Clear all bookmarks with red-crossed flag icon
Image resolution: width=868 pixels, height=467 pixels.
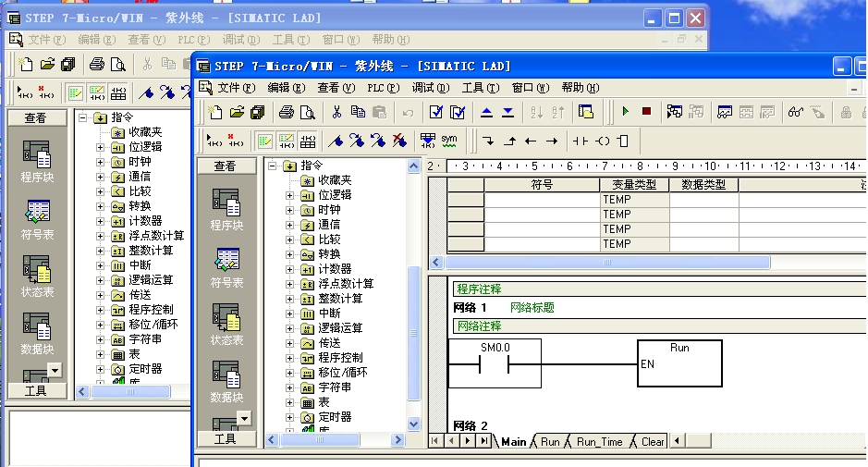point(399,141)
